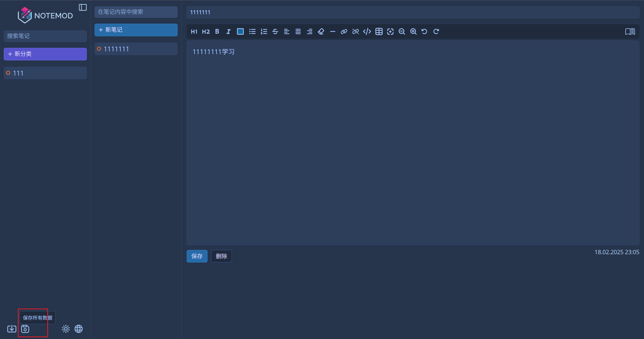Collapse the sidebar panel

83,7
